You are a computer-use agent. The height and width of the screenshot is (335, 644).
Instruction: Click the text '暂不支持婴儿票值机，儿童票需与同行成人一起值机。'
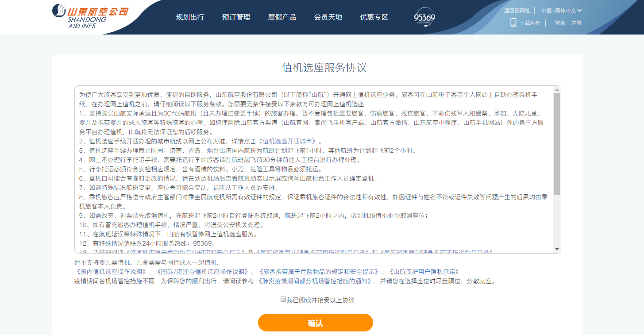[147, 262]
